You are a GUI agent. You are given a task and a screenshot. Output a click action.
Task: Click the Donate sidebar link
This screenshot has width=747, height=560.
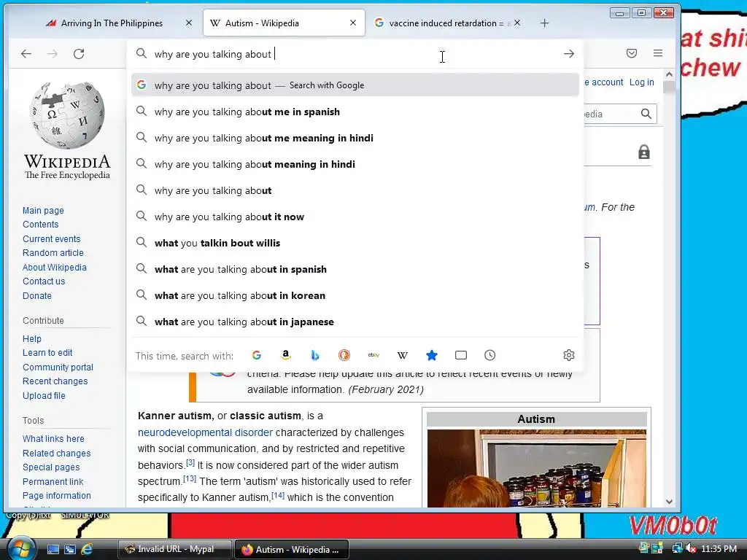36,296
